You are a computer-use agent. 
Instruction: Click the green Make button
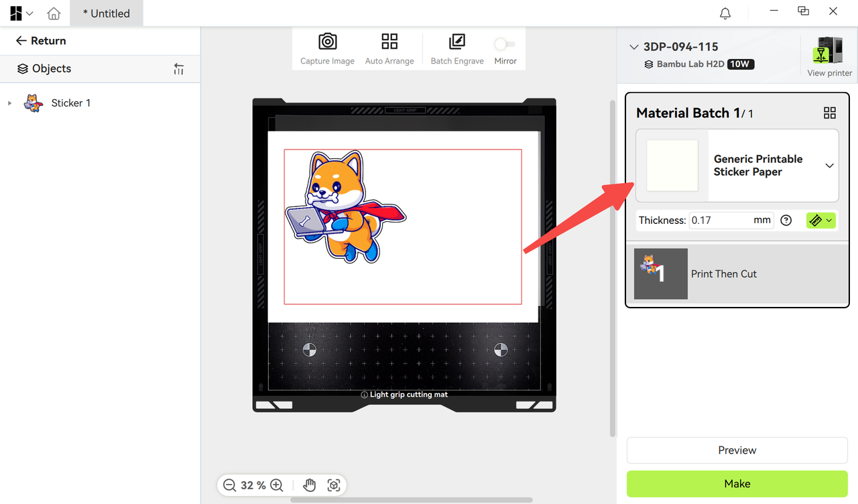[737, 484]
